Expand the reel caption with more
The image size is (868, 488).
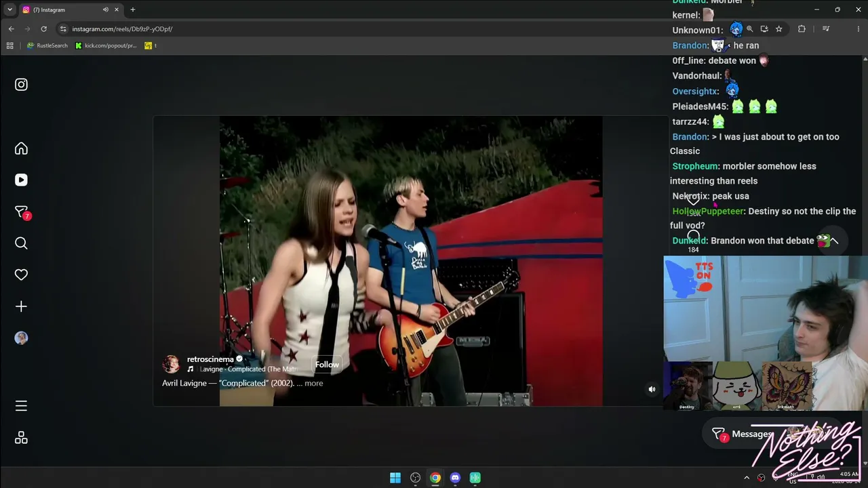(x=314, y=383)
